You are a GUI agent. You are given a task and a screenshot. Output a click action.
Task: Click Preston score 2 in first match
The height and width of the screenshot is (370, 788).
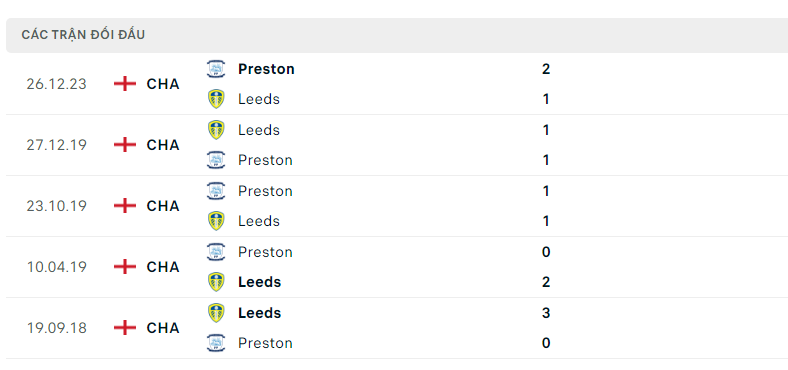click(546, 69)
